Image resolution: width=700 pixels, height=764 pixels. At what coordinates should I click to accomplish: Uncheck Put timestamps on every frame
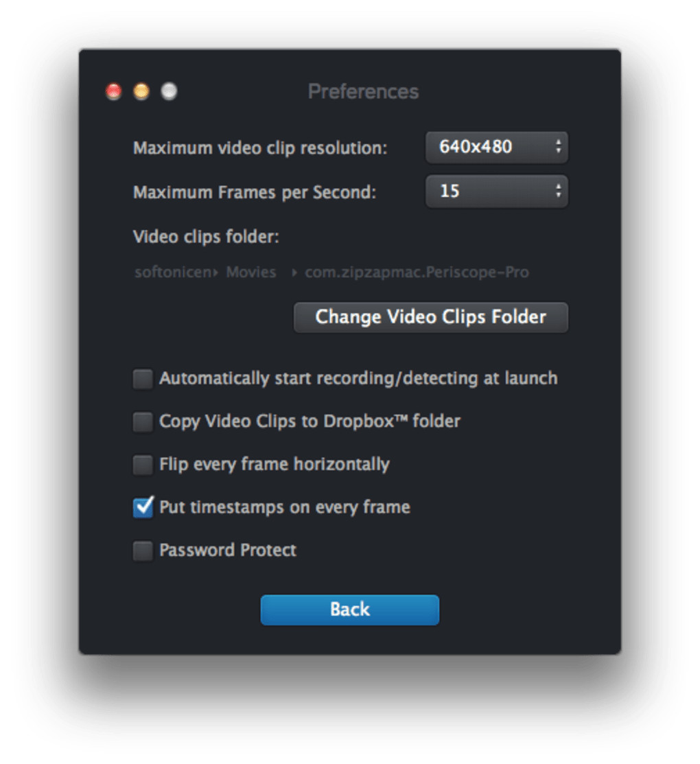pyautogui.click(x=143, y=508)
